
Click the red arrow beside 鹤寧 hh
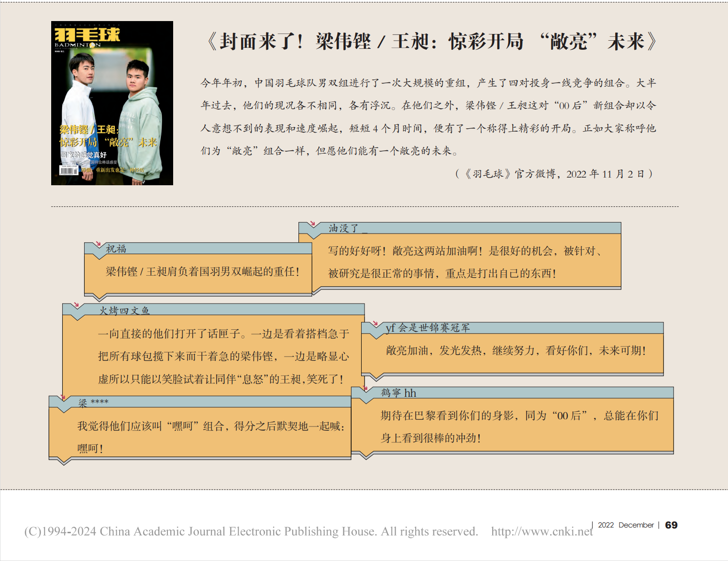[x=365, y=389]
